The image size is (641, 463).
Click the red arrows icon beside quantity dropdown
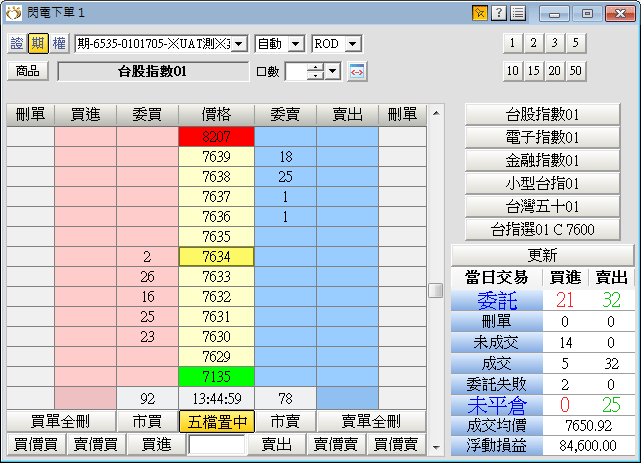(x=357, y=72)
